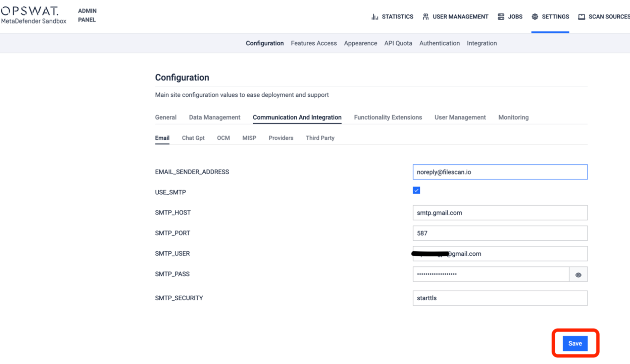The height and width of the screenshot is (364, 630).
Task: Uncheck the USE_SMTP checkbox
Action: pos(416,190)
